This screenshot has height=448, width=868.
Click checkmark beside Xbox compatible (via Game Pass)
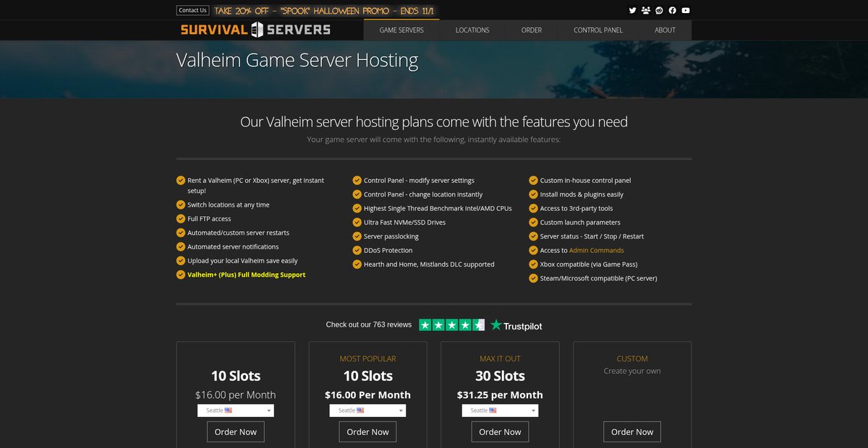pyautogui.click(x=534, y=264)
